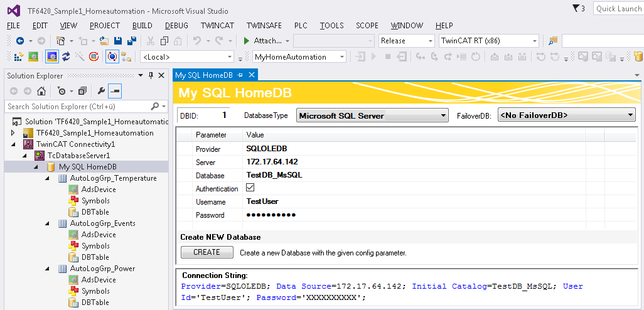Viewport: 644px width, 310px height.
Task: Click the Save All icon
Action: click(x=132, y=41)
